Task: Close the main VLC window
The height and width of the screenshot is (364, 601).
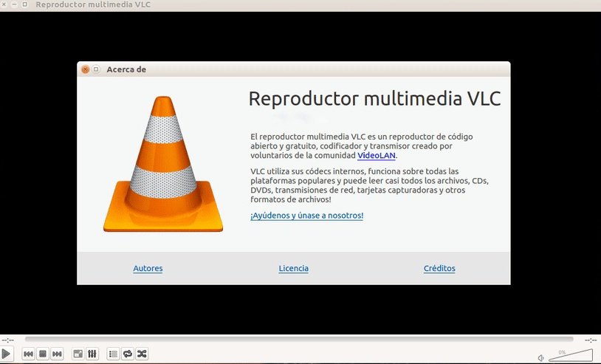Action: coord(4,4)
